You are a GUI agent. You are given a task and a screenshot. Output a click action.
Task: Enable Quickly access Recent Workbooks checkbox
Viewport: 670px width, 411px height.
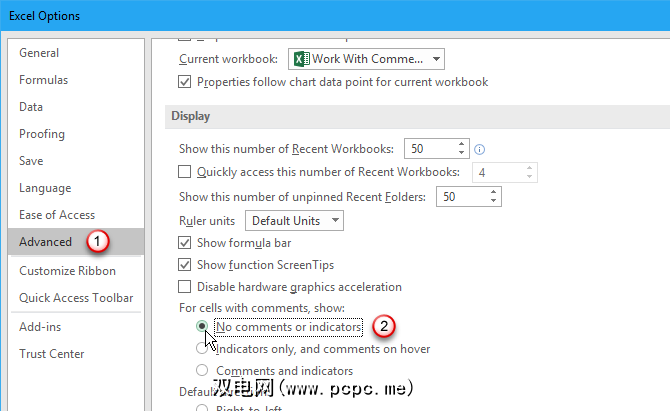point(185,173)
